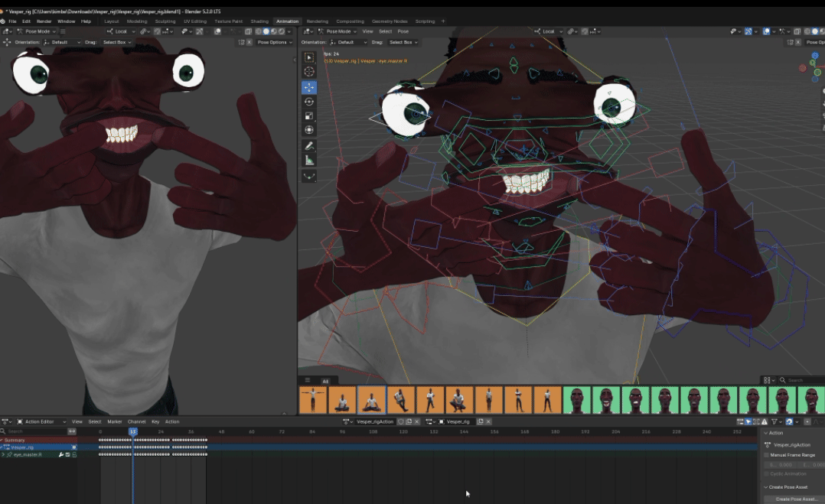Click the Breakdowner pose tool icon

tap(309, 176)
